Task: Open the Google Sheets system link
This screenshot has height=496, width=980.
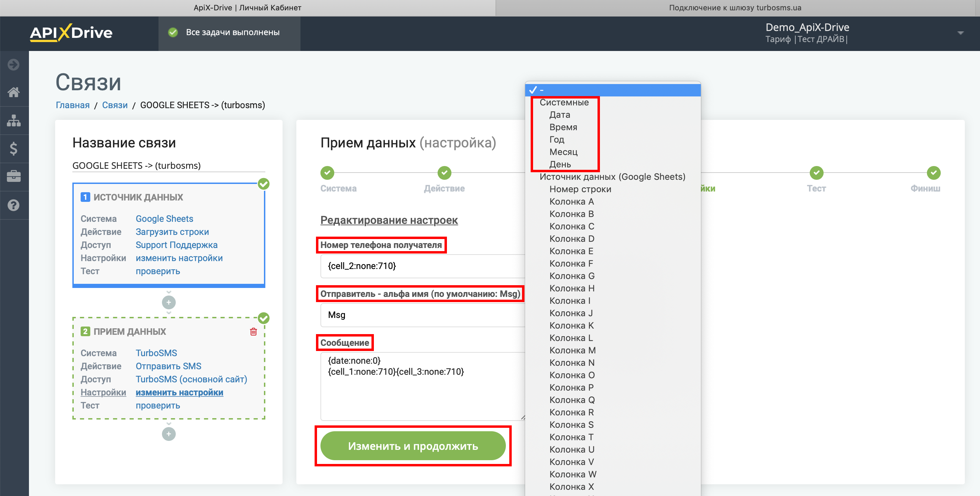Action: click(x=164, y=219)
